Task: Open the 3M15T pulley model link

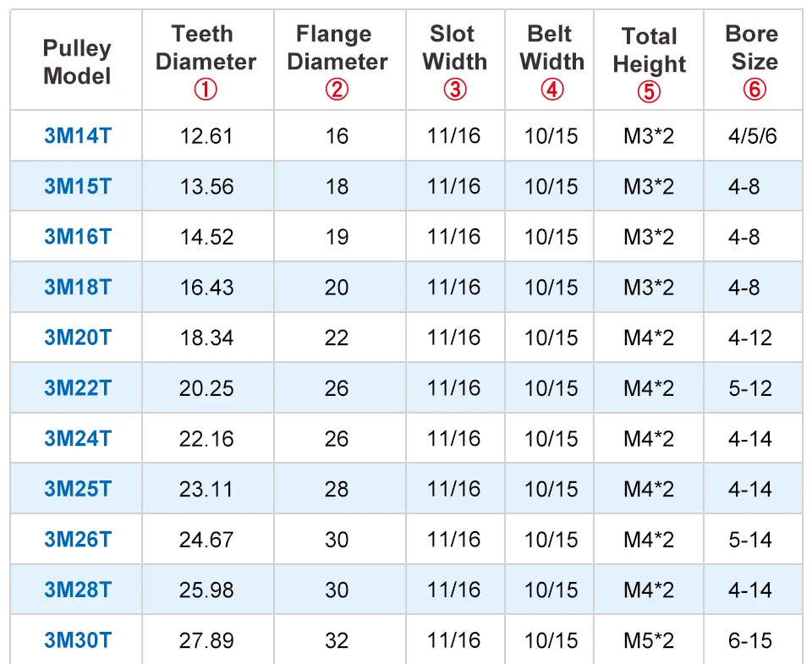Action: point(77,186)
